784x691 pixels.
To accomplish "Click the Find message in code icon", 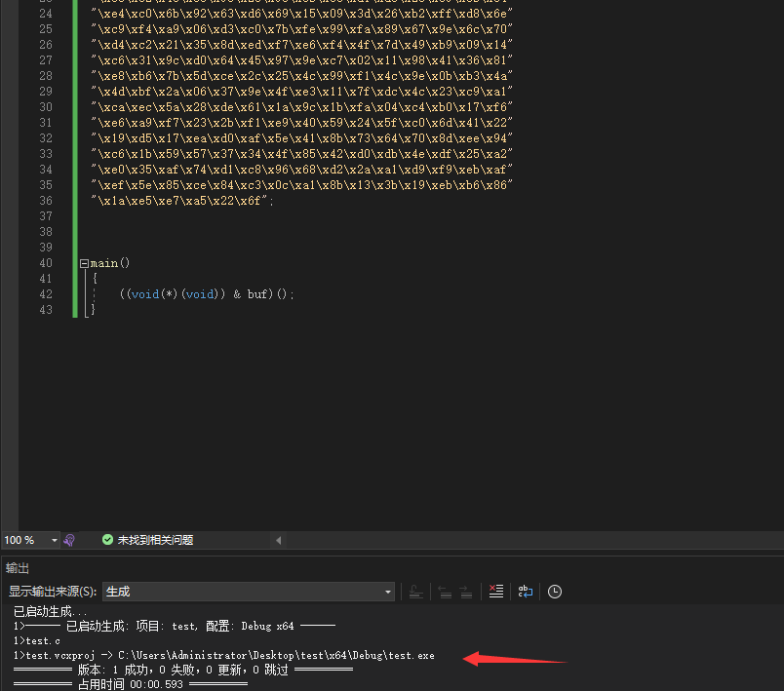I will point(416,592).
